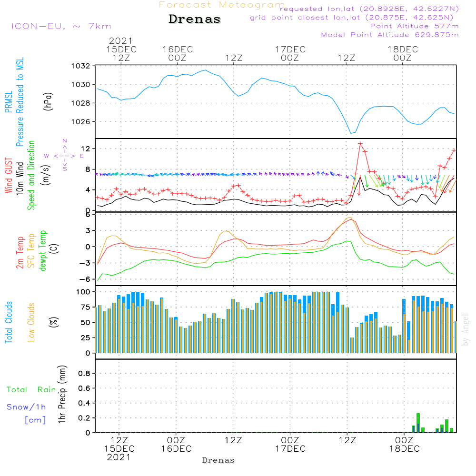Image resolution: width=476 pixels, height=476 pixels.
Task: Select the ICON-EU ~7km model label
Action: (x=61, y=26)
